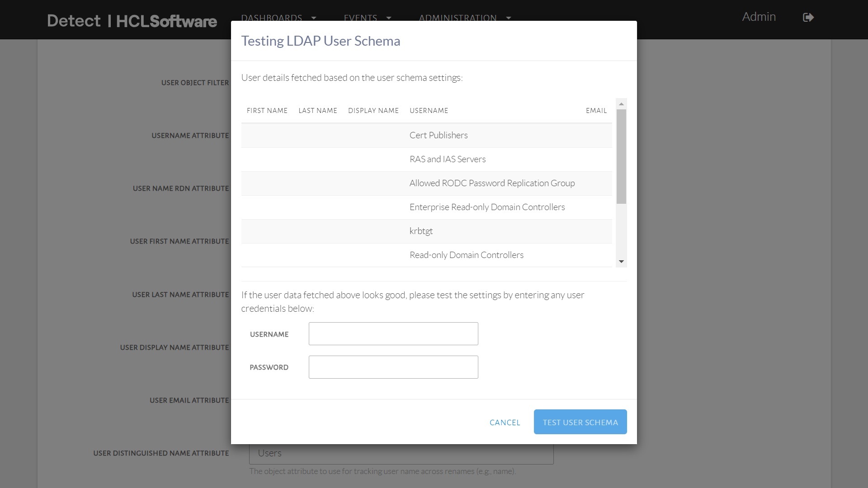Click the First Name column header

(x=267, y=111)
